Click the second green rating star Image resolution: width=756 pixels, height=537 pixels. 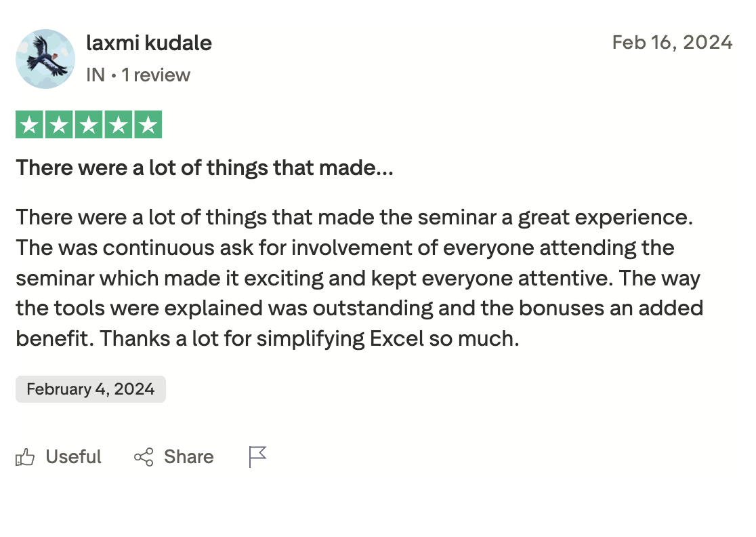(x=59, y=125)
